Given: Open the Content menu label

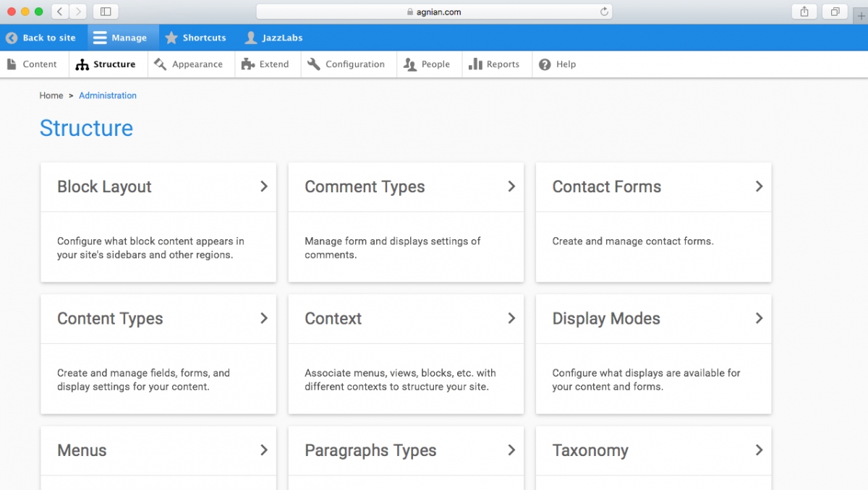Looking at the screenshot, I should coord(40,64).
